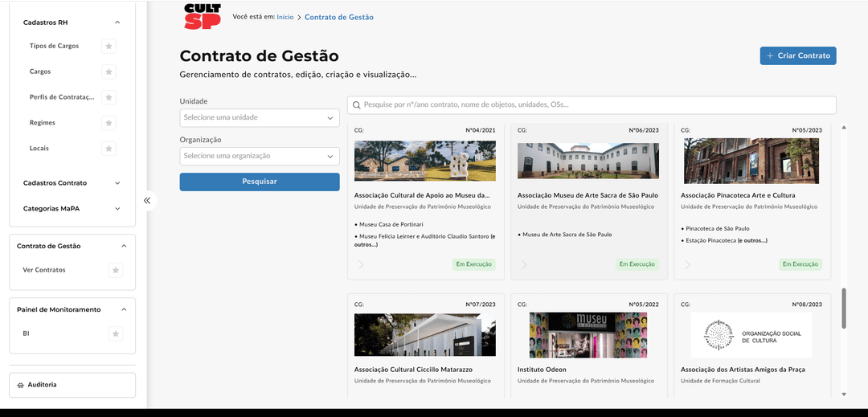Select Associação Museu de Arte Sacra title
This screenshot has height=417, width=868.
coord(588,195)
